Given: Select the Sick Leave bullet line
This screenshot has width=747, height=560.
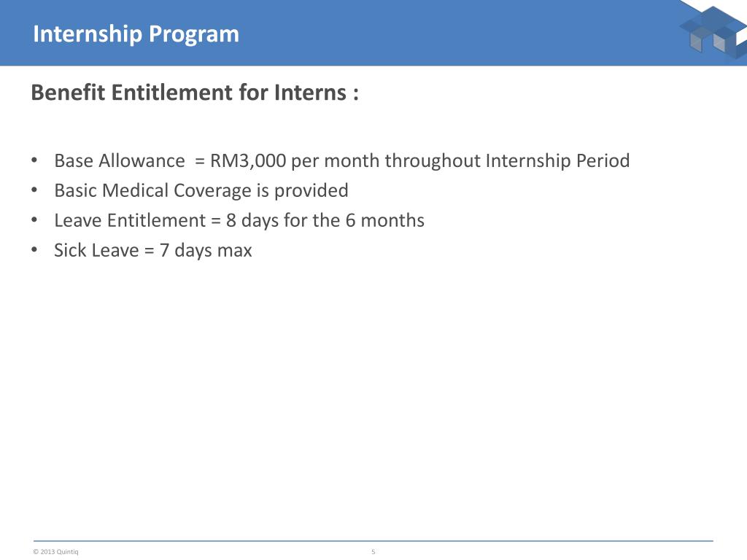Looking at the screenshot, I should click(x=153, y=251).
